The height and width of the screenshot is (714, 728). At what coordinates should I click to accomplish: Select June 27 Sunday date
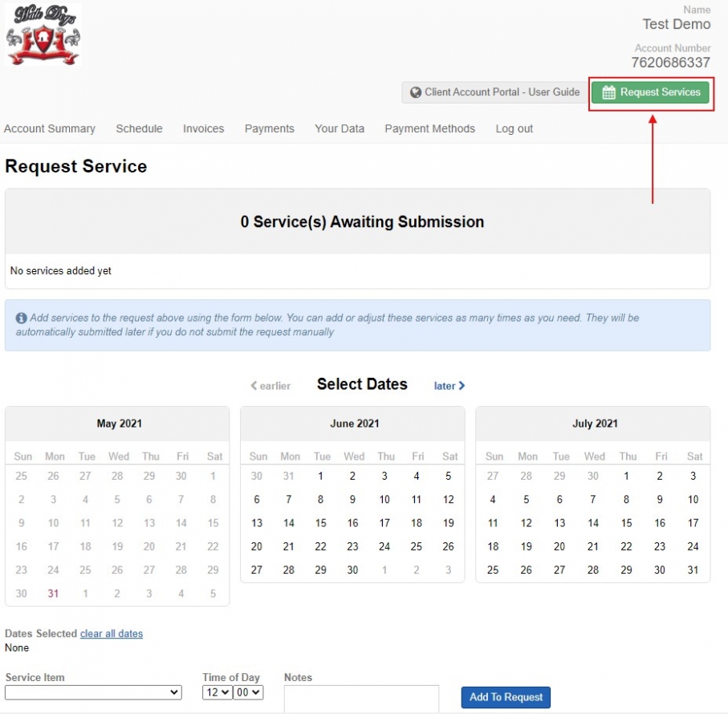point(257,570)
